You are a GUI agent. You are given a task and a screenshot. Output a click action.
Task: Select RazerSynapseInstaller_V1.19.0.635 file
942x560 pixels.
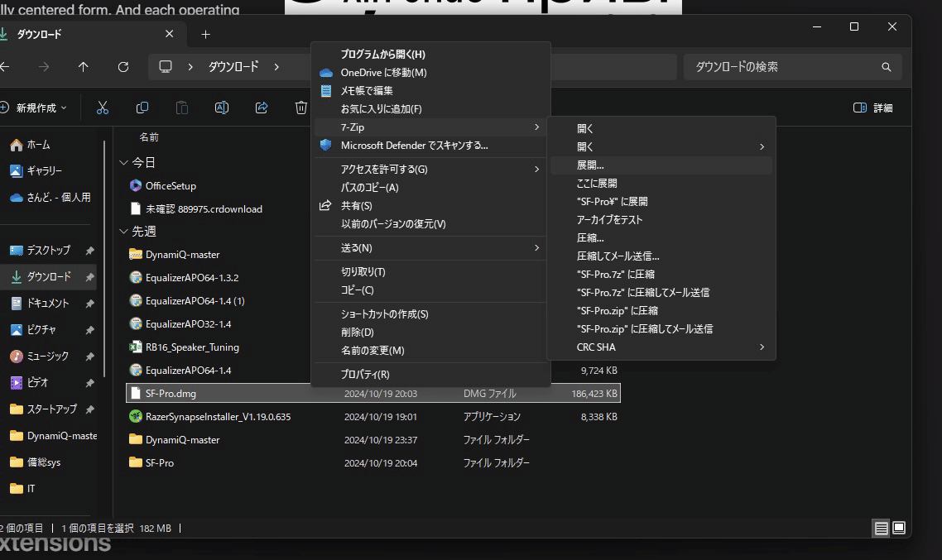point(373,417)
